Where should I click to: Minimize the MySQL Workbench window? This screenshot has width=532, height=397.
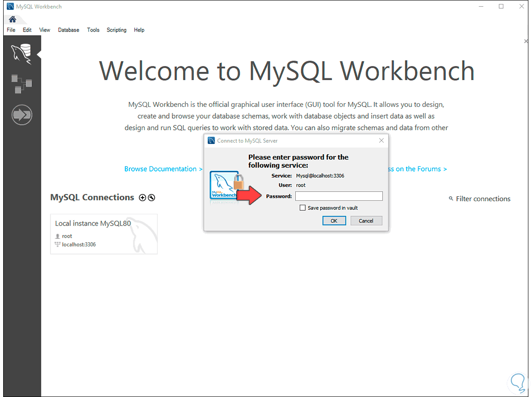pos(481,6)
